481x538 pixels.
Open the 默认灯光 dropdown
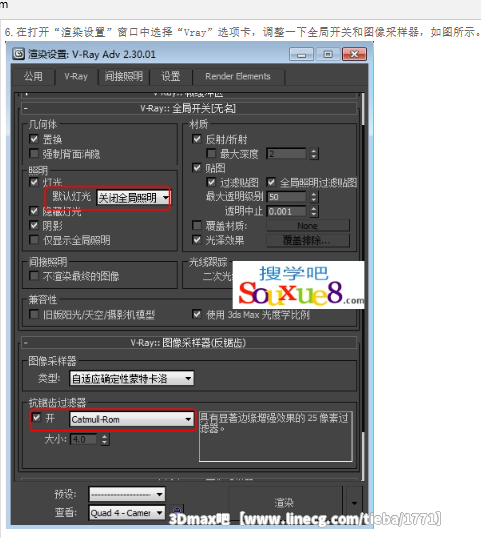tap(133, 198)
